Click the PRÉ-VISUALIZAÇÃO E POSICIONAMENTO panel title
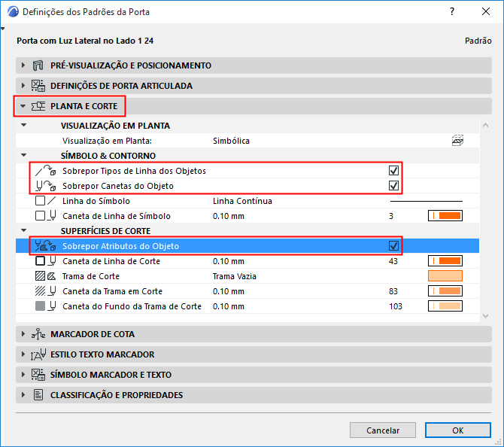 pos(131,65)
